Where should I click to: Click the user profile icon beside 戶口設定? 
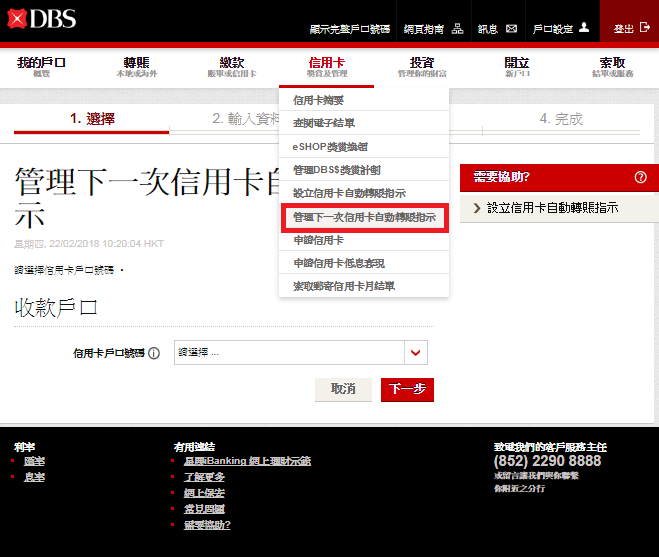pyautogui.click(x=584, y=29)
